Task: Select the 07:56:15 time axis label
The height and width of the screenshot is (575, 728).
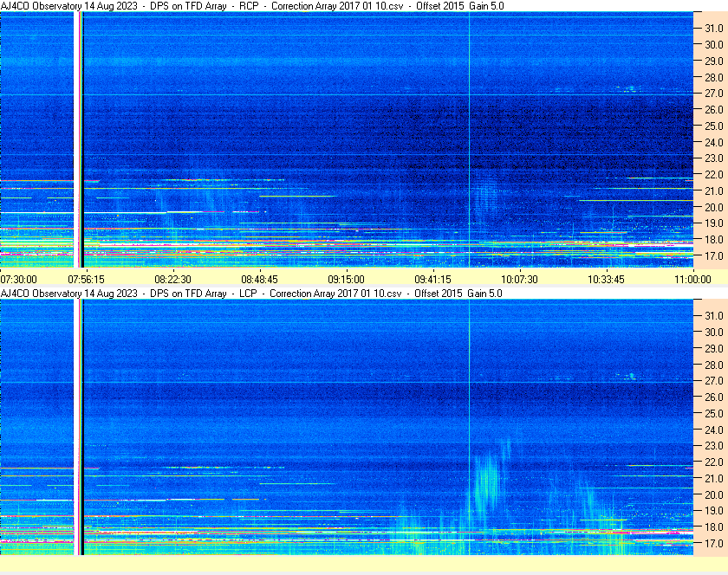Action: click(x=87, y=280)
